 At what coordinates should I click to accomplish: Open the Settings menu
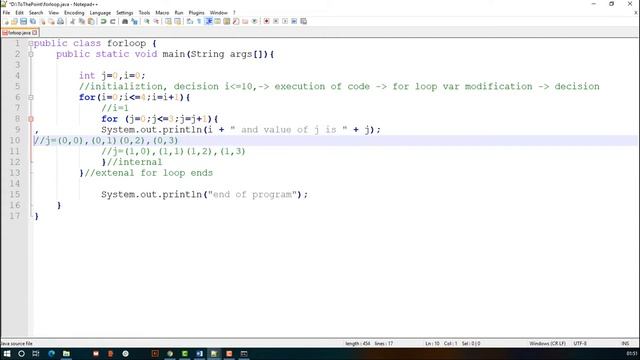(124, 13)
